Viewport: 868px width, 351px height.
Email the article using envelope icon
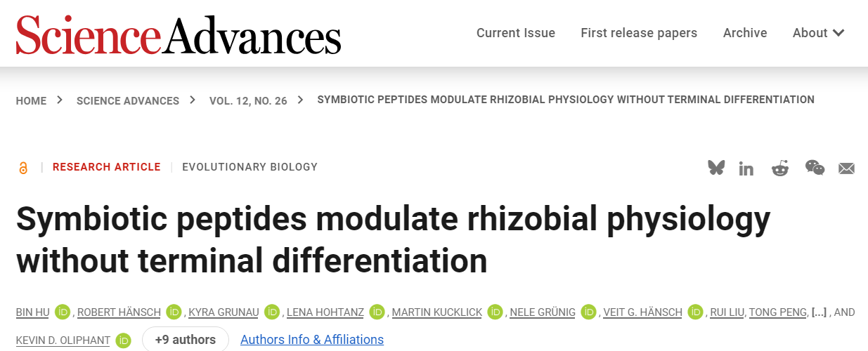pyautogui.click(x=846, y=168)
